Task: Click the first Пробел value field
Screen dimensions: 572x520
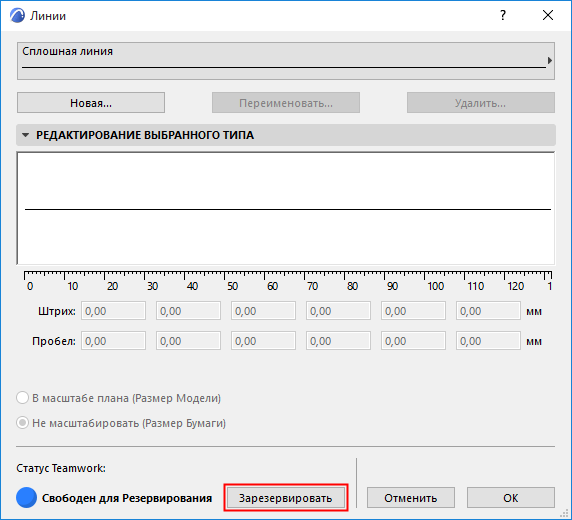Action: pyautogui.click(x=113, y=341)
